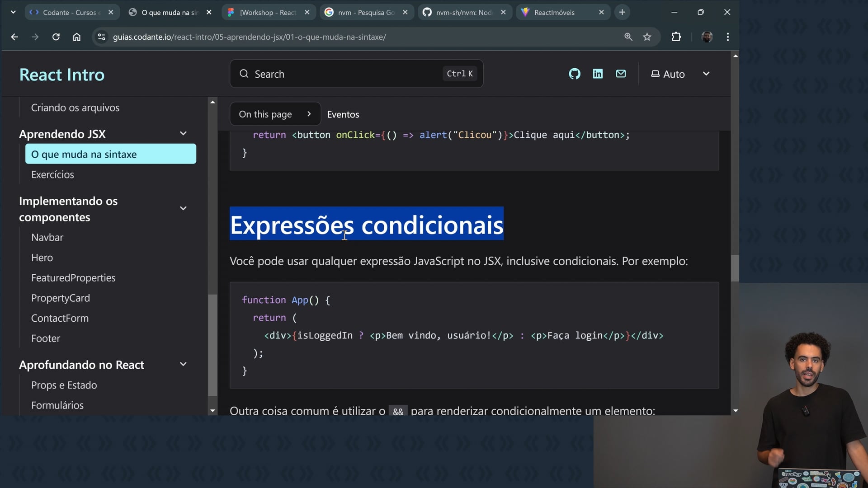Image resolution: width=868 pixels, height=488 pixels.
Task: Open the PropertyCard sidebar link
Action: coord(61,298)
